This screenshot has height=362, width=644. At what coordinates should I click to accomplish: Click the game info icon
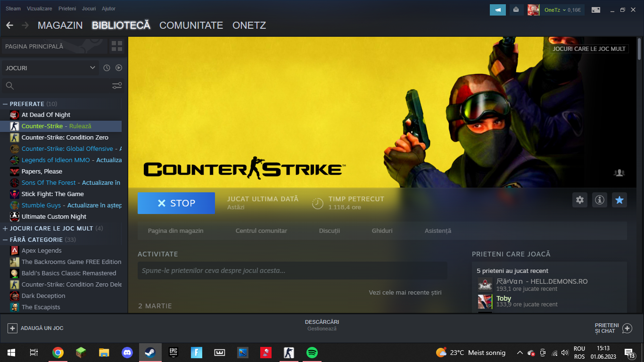[600, 200]
